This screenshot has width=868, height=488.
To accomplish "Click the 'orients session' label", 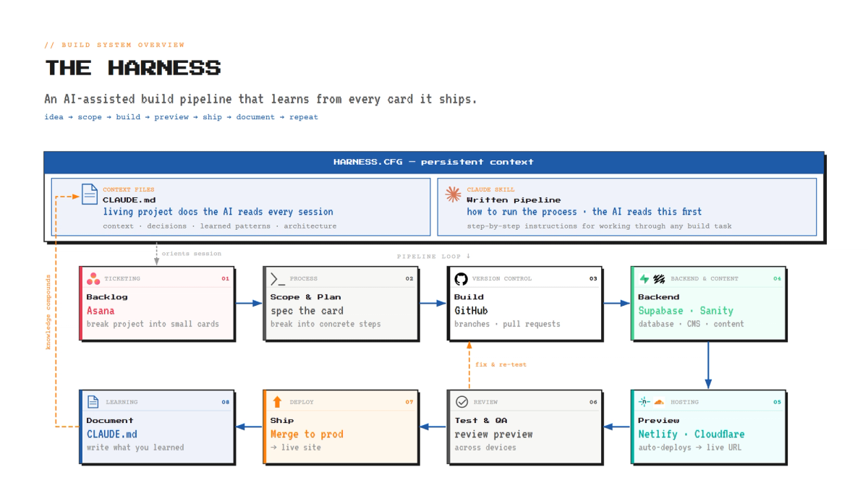I will point(192,254).
